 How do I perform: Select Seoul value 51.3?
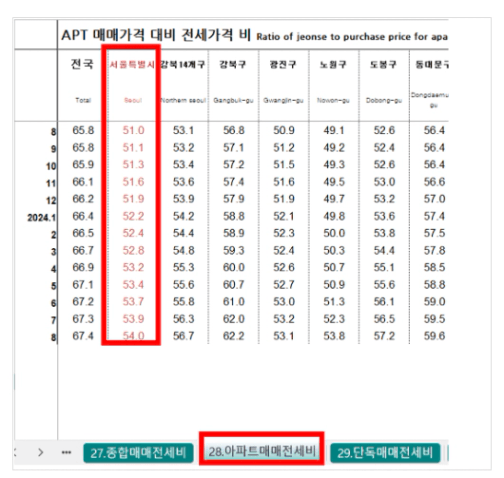[x=133, y=164]
